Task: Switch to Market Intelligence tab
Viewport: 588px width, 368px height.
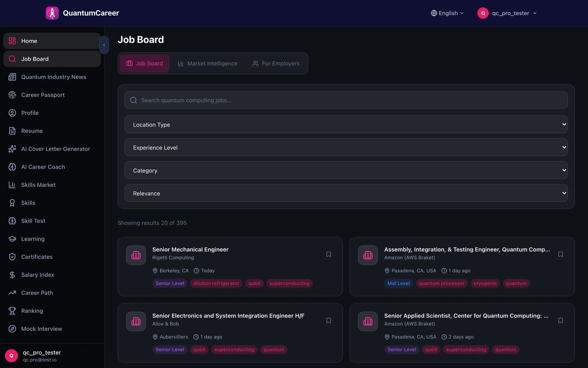Action: (x=208, y=63)
